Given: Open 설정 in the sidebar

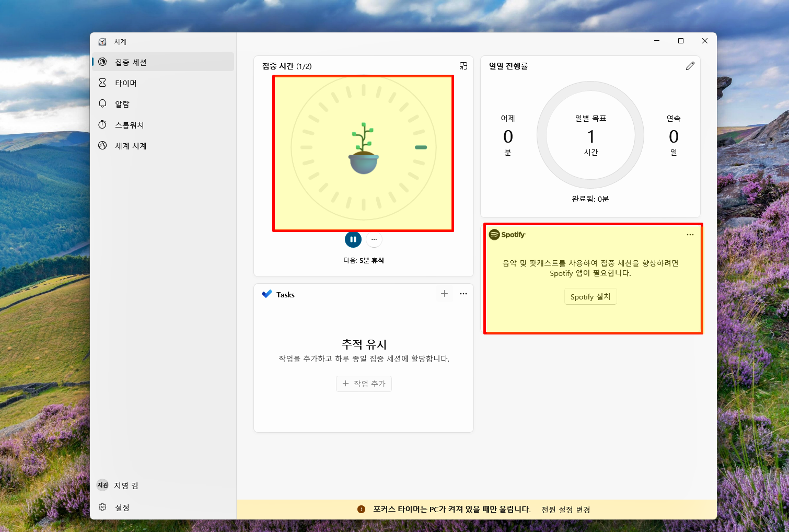Looking at the screenshot, I should (163, 507).
